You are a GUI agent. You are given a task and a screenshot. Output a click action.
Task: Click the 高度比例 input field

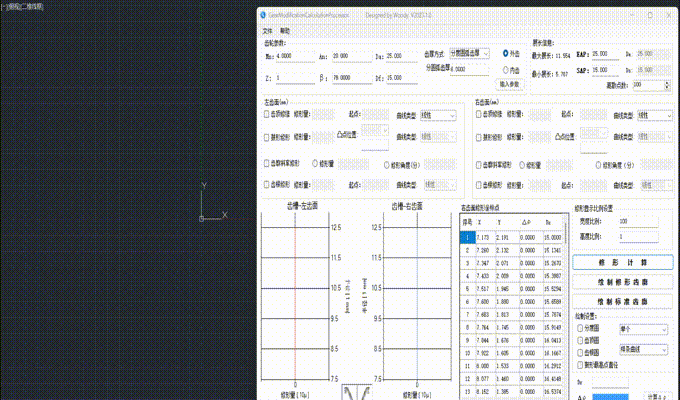pyautogui.click(x=638, y=237)
